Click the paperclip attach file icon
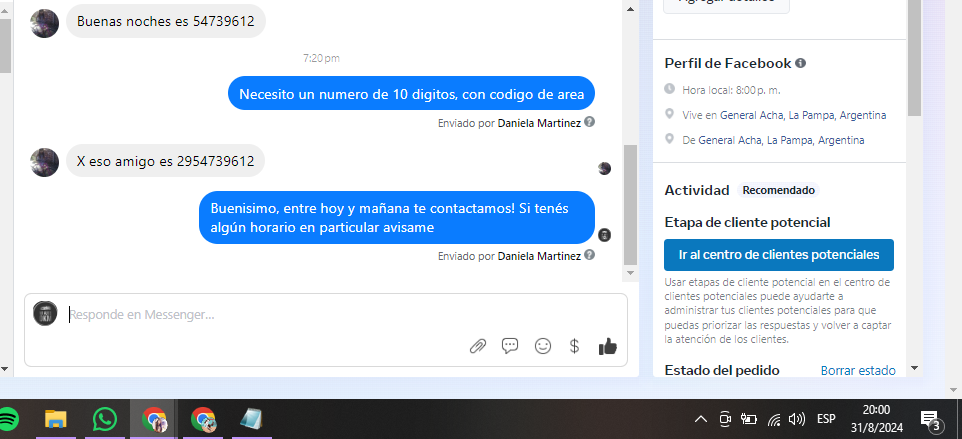Screen dimensions: 962x439 coord(478,346)
